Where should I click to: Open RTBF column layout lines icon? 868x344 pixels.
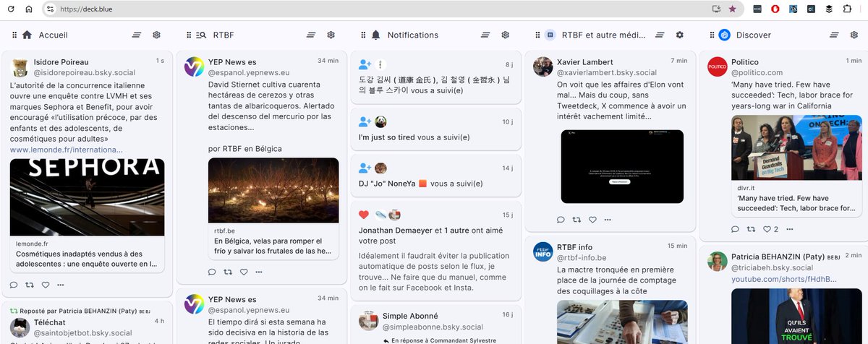pyautogui.click(x=311, y=35)
